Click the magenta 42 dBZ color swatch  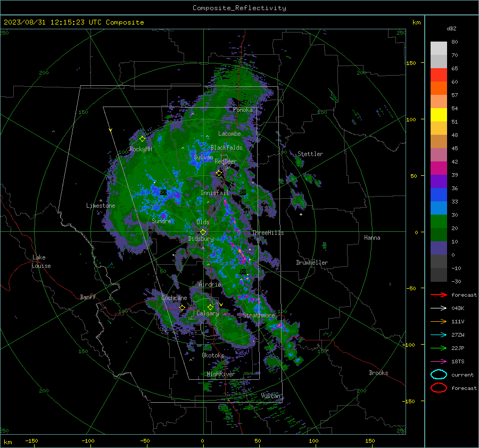click(x=439, y=168)
